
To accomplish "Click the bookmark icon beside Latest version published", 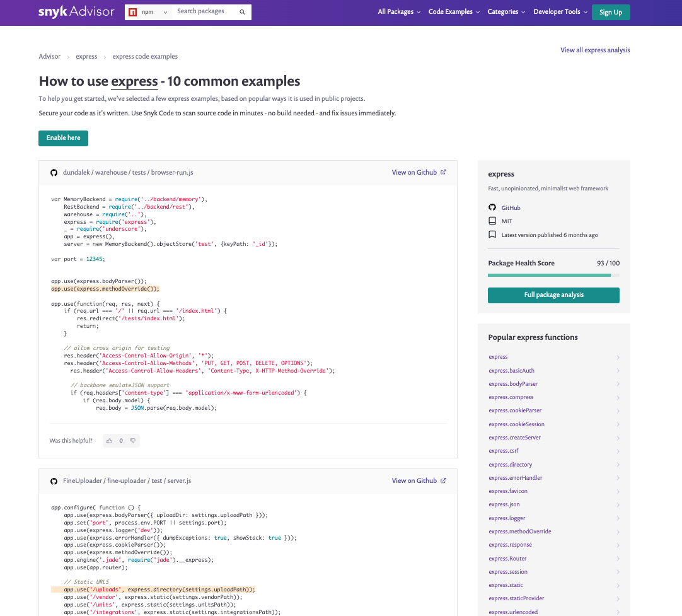I will click(x=492, y=235).
